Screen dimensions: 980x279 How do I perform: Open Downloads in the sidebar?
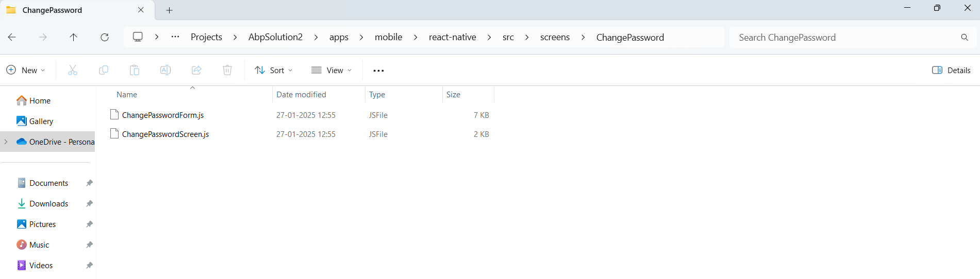[48, 204]
